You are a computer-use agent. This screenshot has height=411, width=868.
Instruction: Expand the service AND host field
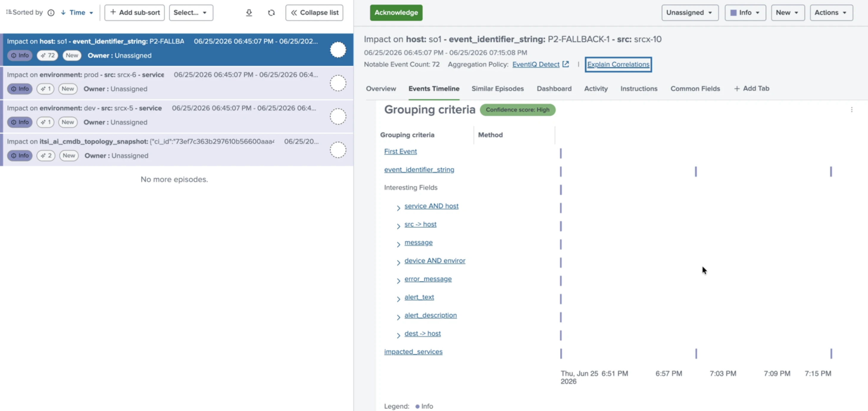398,208
